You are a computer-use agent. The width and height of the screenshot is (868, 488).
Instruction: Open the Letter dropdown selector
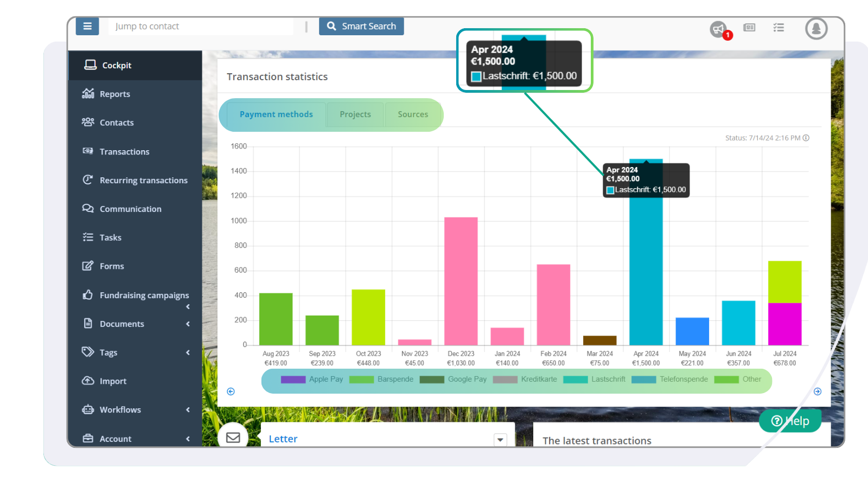[x=500, y=440]
